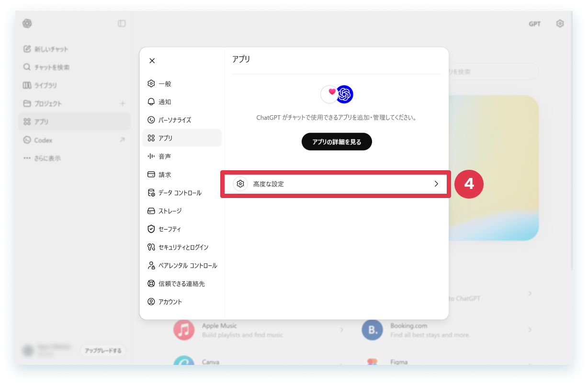Viewport: 588px width, 385px height.
Task: Click the Canva app icon
Action: tap(184, 361)
